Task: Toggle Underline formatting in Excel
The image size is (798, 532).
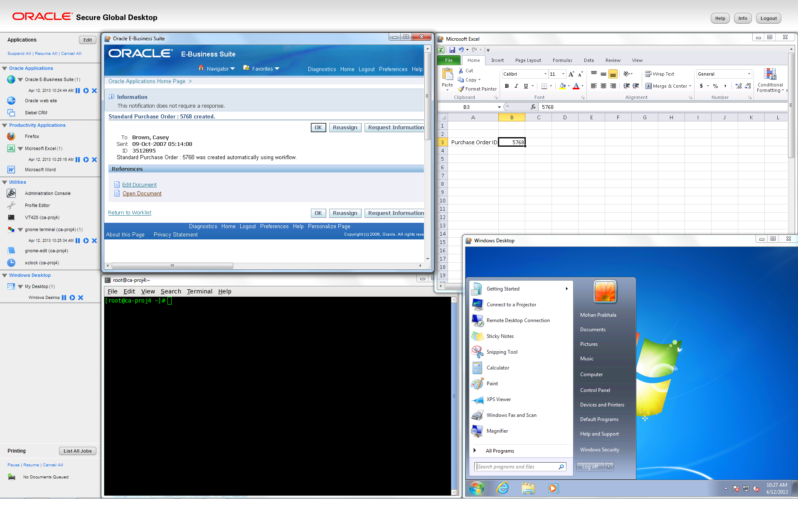Action: (526, 86)
